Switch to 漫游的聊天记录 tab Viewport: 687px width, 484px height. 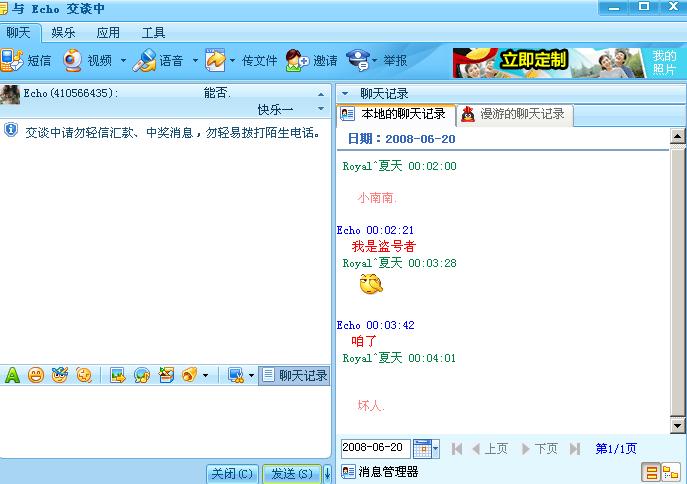point(512,114)
